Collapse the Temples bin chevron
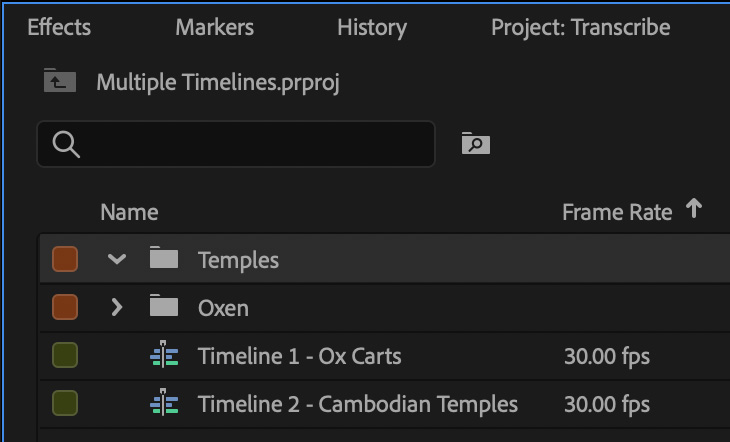The height and width of the screenshot is (442, 730). click(117, 259)
